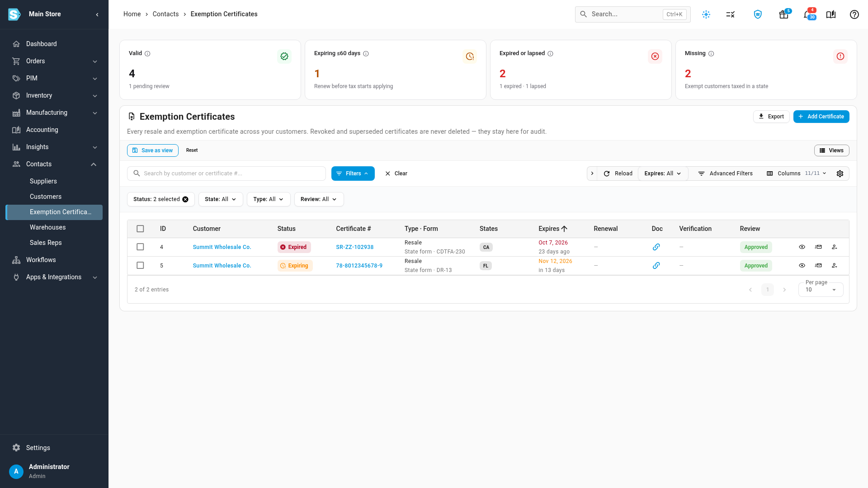Open the gift box rewards icon
Viewport: 868px width, 488px height.
783,14
